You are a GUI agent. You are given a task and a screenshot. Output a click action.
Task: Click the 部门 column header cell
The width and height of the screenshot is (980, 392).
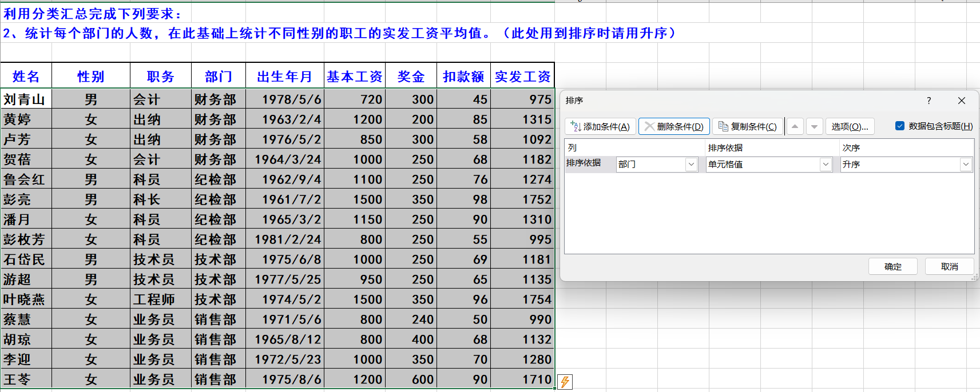pyautogui.click(x=219, y=77)
